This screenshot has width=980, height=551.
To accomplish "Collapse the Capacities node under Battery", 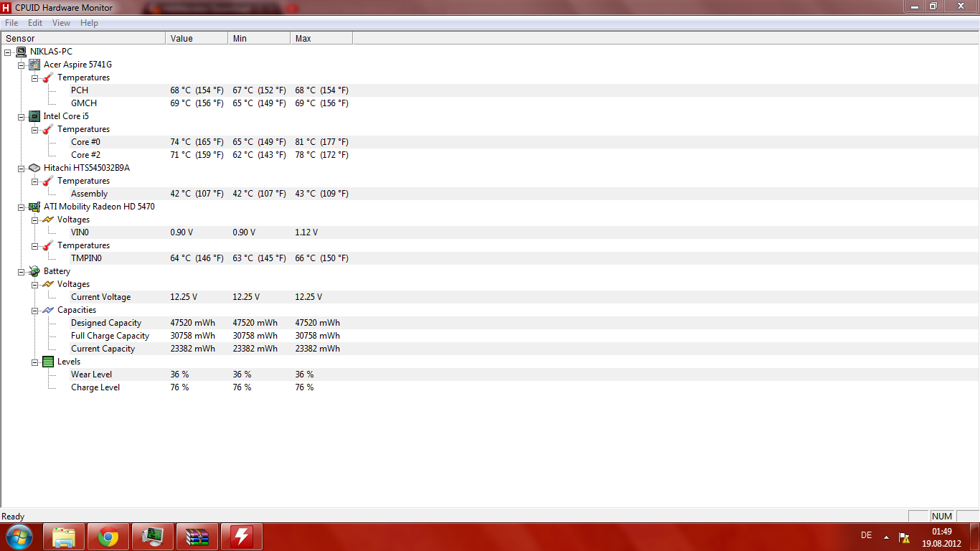I will point(35,310).
